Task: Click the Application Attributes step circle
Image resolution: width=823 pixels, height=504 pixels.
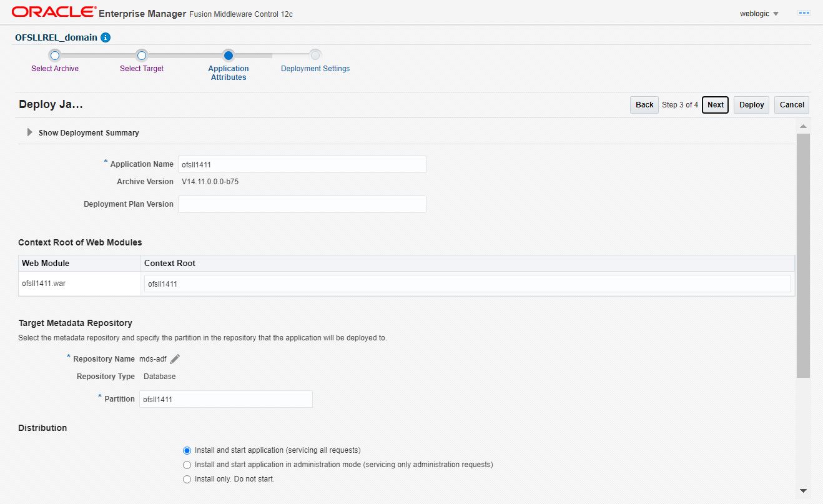Action: point(229,55)
